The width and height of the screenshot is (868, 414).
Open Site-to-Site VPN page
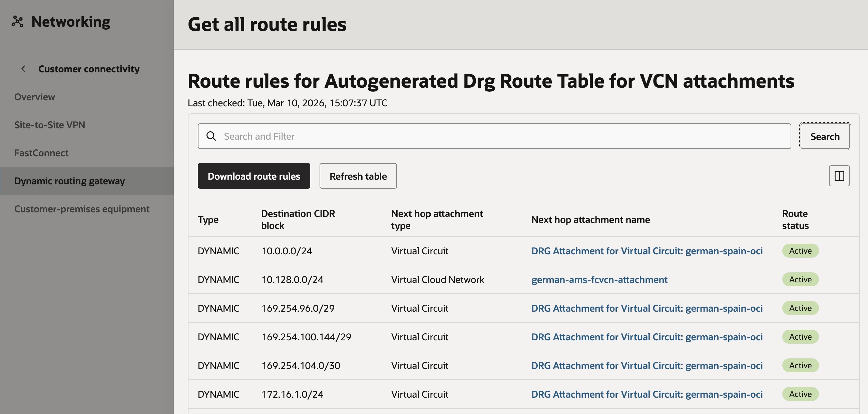pyautogui.click(x=50, y=125)
